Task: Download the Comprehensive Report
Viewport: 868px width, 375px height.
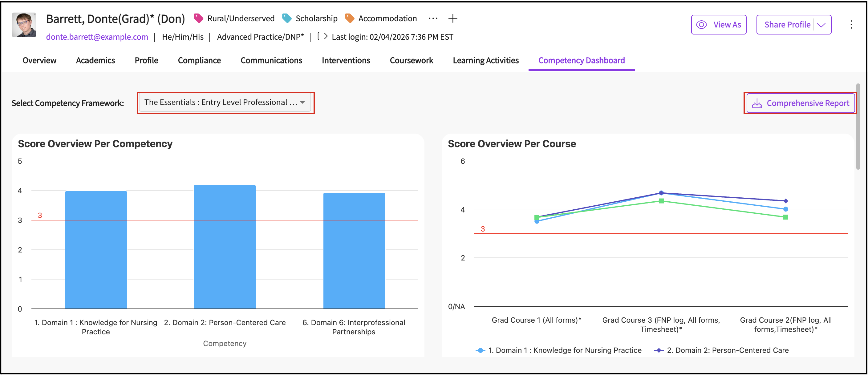Action: [x=800, y=103]
